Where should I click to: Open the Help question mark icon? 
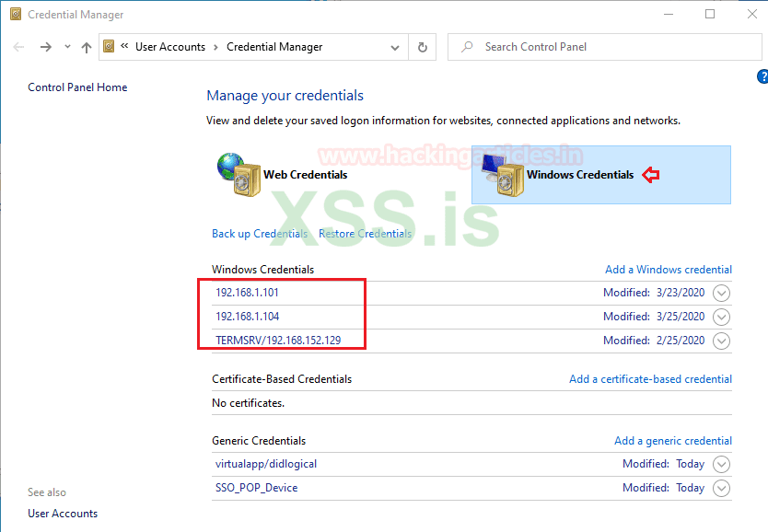[x=762, y=77]
